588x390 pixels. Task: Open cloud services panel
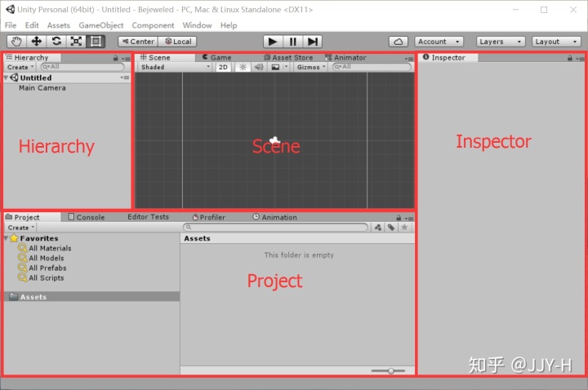tap(399, 42)
